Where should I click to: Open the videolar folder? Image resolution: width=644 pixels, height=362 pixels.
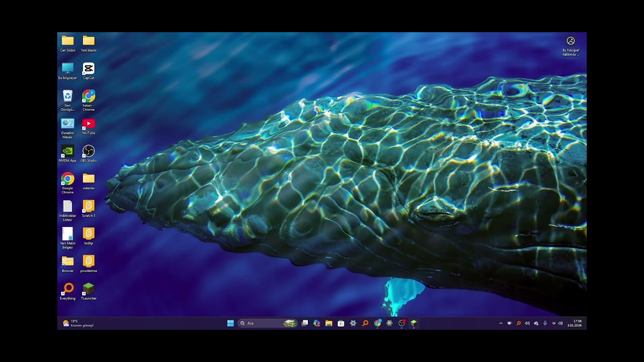point(89,182)
